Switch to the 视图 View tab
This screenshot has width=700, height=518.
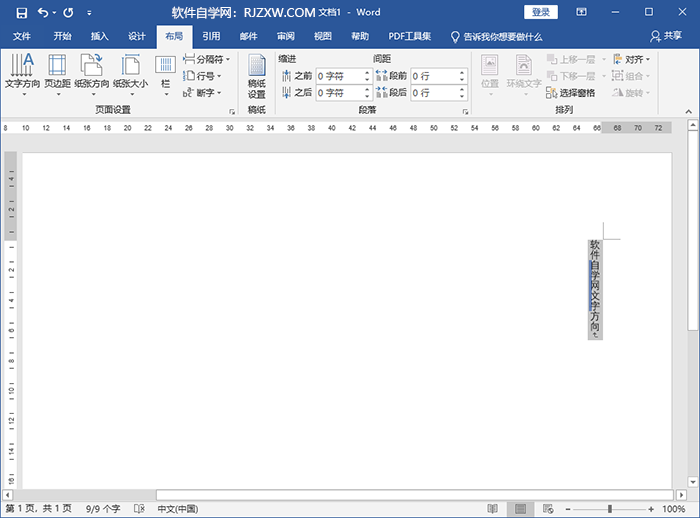click(322, 36)
